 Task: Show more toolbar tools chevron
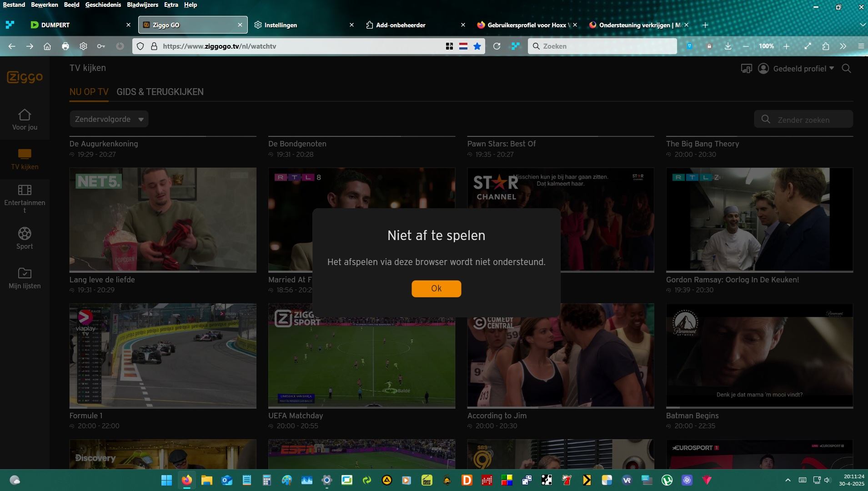tap(843, 46)
